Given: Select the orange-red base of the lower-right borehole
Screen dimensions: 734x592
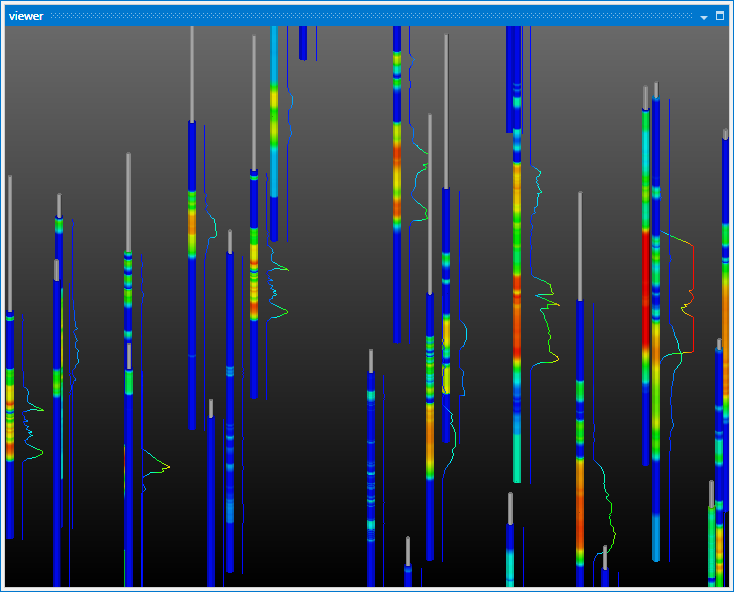Looking at the screenshot, I should [580, 520].
